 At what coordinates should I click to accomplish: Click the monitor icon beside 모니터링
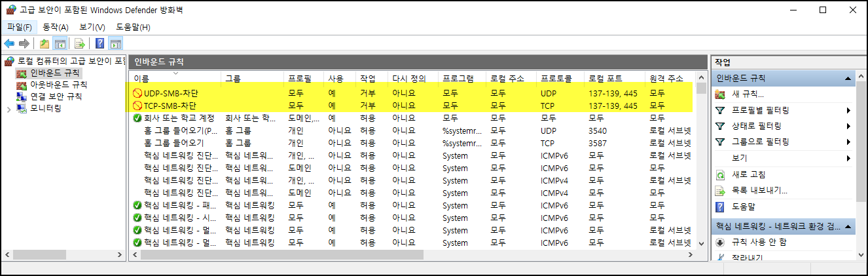point(22,108)
